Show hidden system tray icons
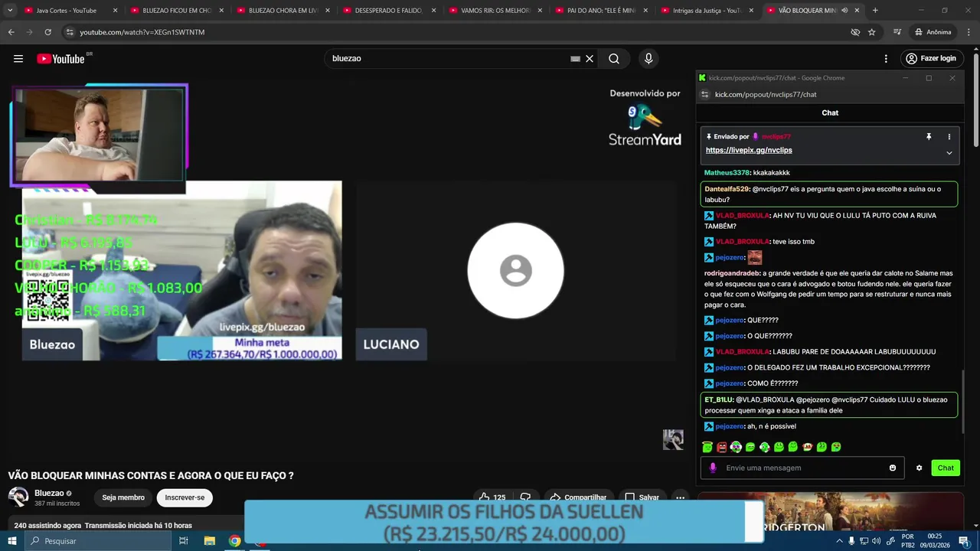The image size is (980, 551). [839, 541]
